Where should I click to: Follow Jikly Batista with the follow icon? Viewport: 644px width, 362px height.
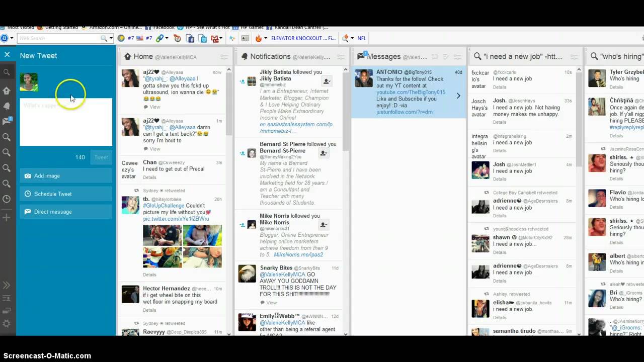326,81
